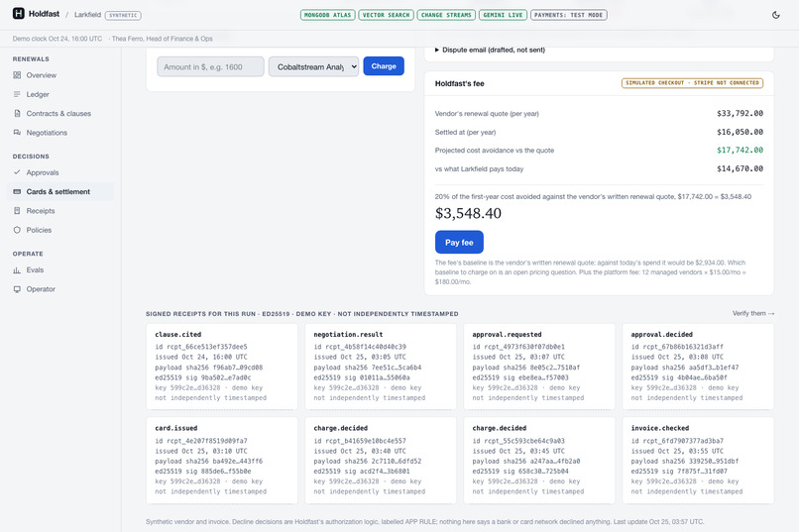Click the Pay fee button
Viewport: 799px width, 532px height.
point(459,243)
